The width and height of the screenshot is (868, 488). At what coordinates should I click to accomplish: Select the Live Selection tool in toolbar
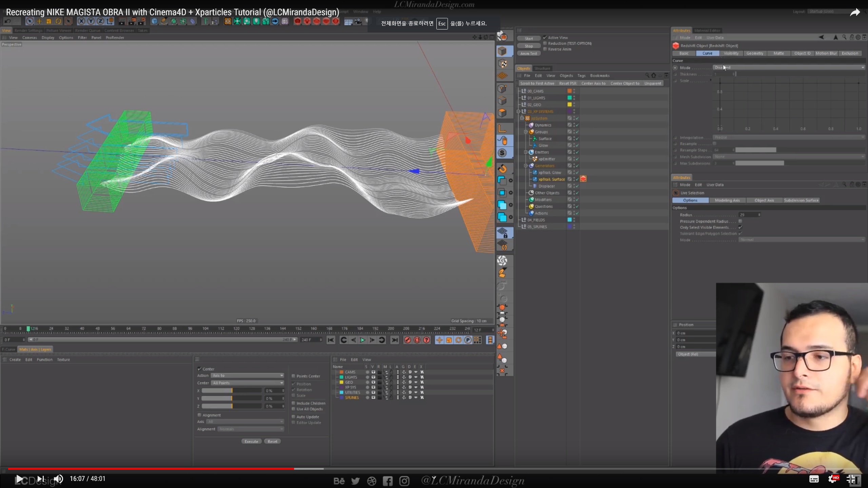coord(30,21)
